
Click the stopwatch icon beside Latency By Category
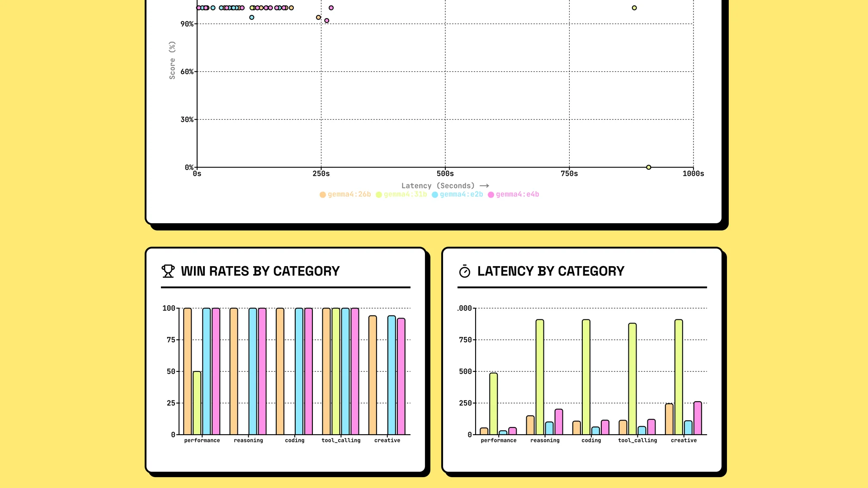pyautogui.click(x=465, y=271)
